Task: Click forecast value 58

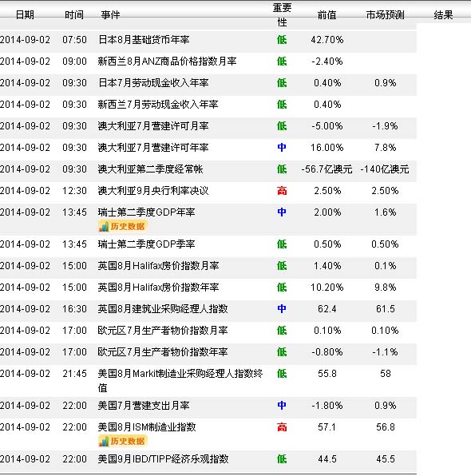Action: click(x=385, y=374)
